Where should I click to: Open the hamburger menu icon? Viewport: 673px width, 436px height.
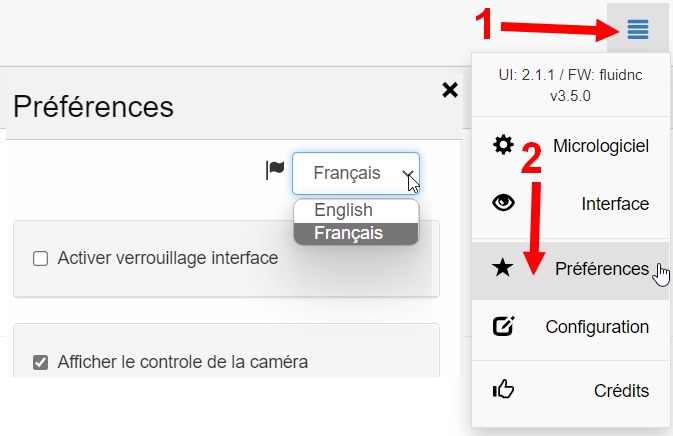[x=638, y=29]
